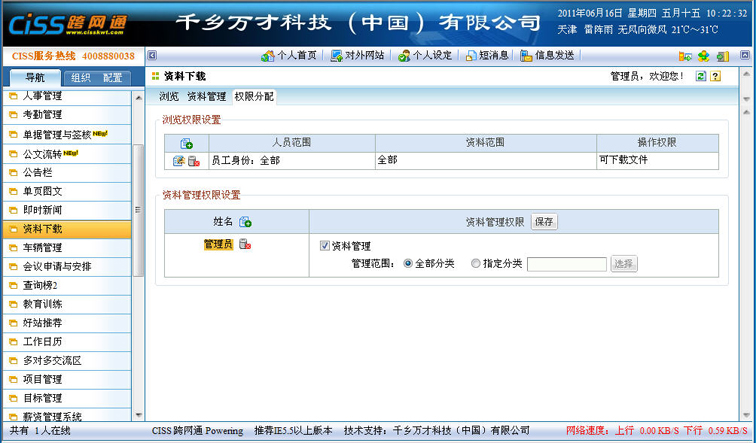Click the 保存 button
This screenshot has height=443, width=756.
(544, 222)
